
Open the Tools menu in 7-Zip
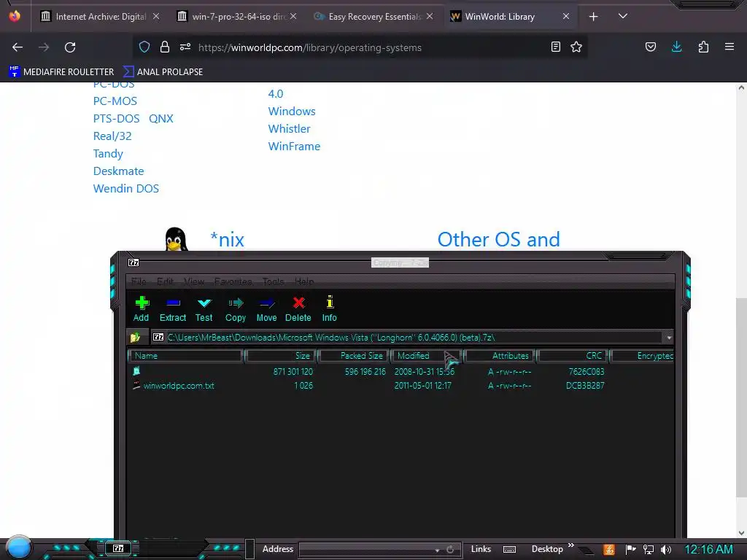[273, 281]
